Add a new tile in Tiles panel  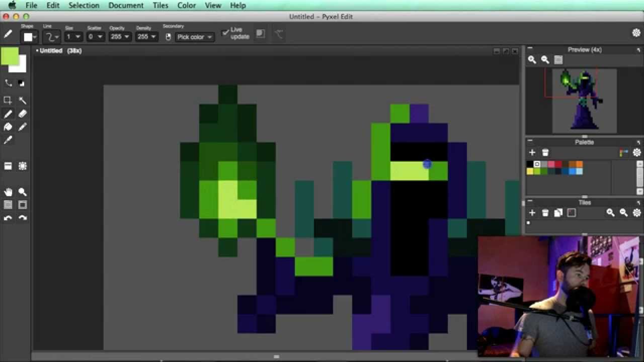pos(532,213)
